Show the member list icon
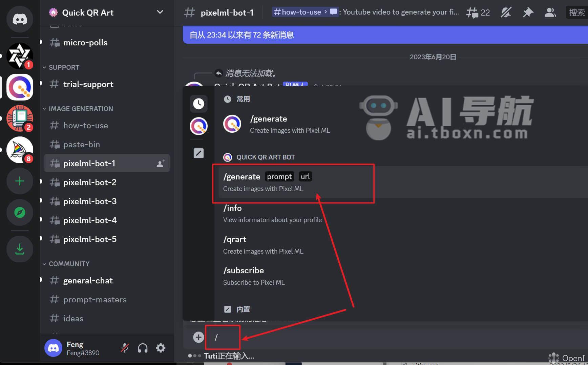Screen dimensions: 588x365 coord(550,13)
